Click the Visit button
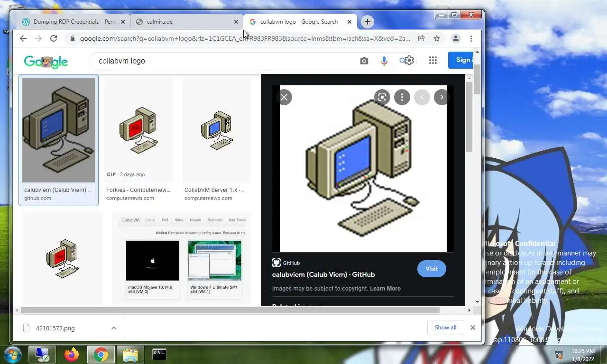The height and width of the screenshot is (364, 607). (x=432, y=268)
